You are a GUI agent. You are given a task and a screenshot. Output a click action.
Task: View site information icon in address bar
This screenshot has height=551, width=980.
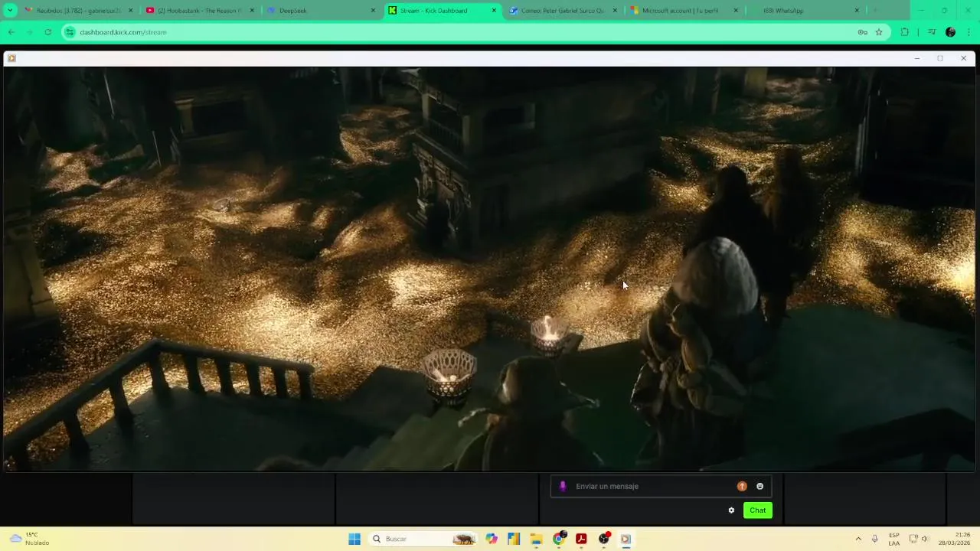pos(70,32)
